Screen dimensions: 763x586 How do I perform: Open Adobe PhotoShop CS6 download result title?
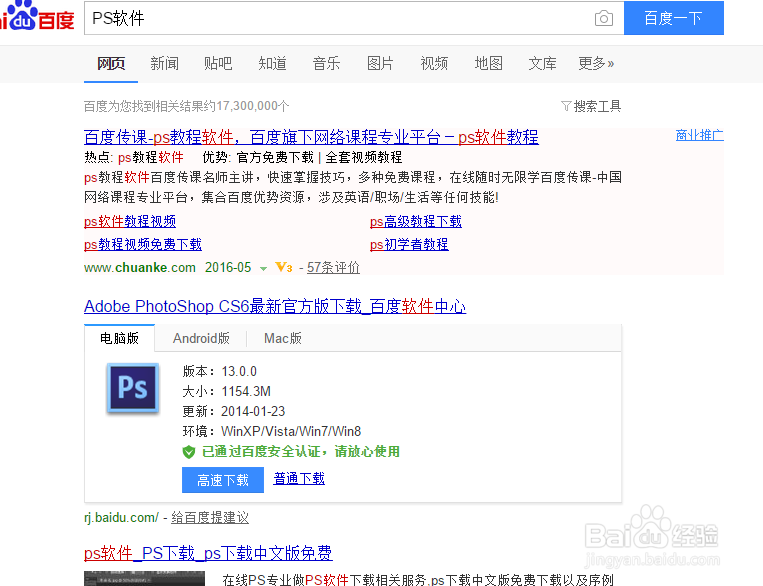[275, 307]
